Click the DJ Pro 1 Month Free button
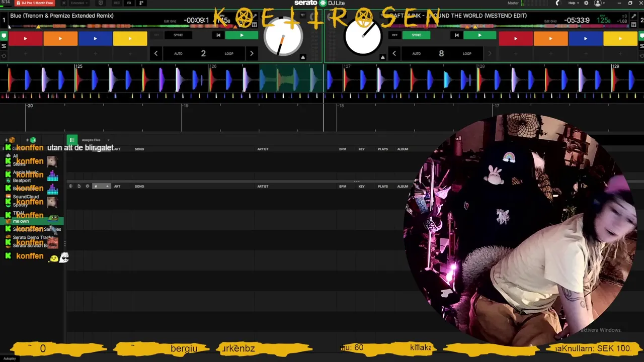The width and height of the screenshot is (644, 362). point(35,3)
